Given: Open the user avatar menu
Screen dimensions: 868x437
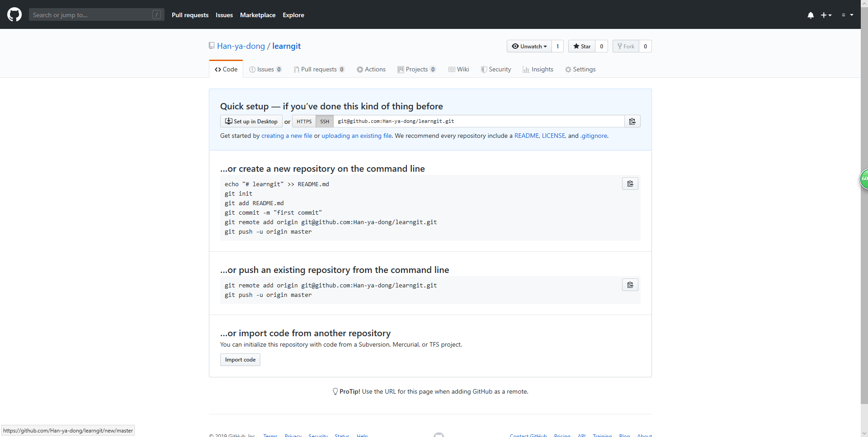Looking at the screenshot, I should [x=847, y=15].
